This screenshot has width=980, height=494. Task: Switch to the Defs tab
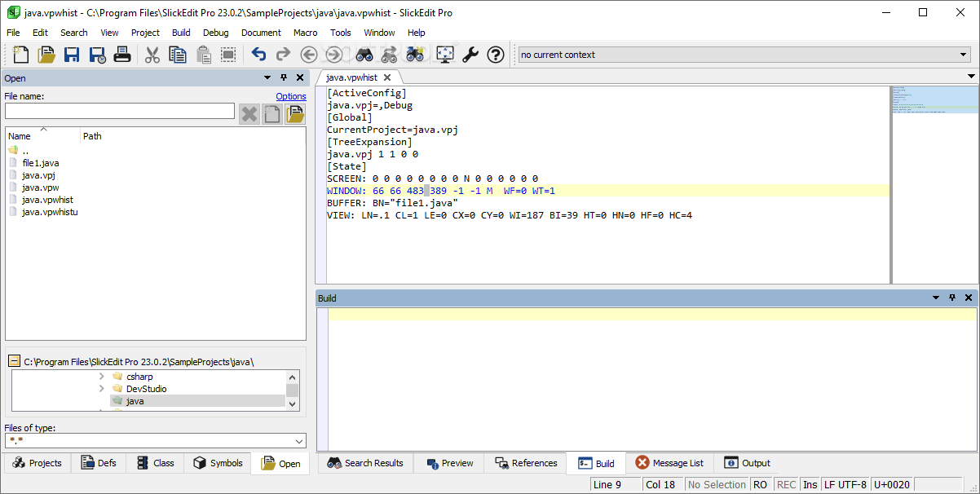(98, 463)
